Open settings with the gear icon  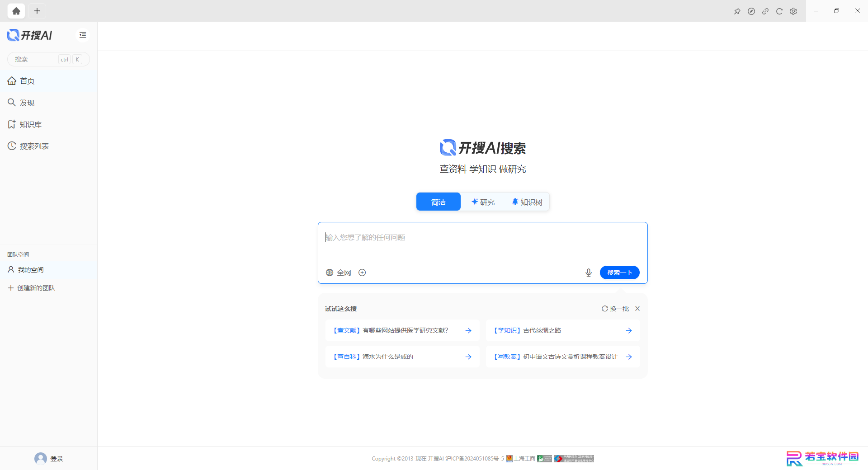[793, 11]
